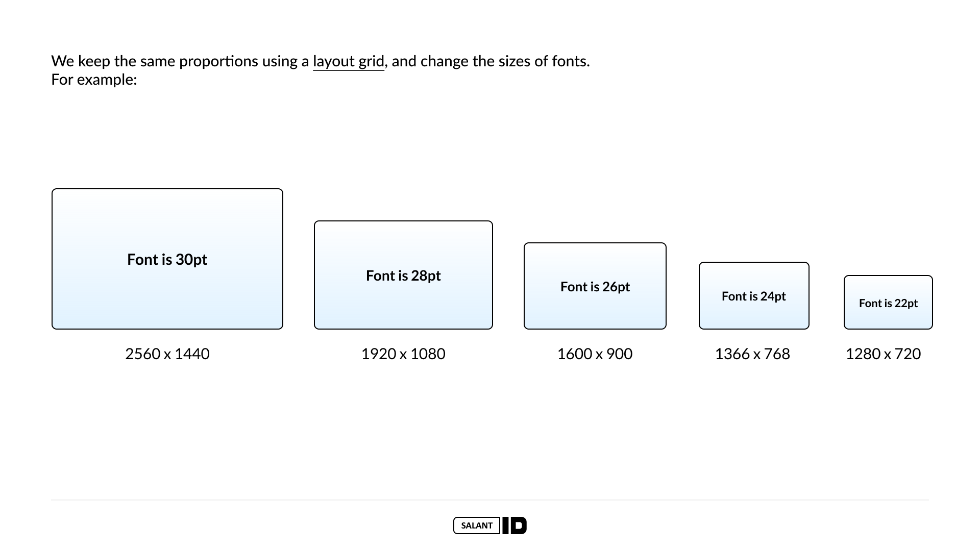
Task: Click the SALANT ID logo
Action: pos(490,525)
